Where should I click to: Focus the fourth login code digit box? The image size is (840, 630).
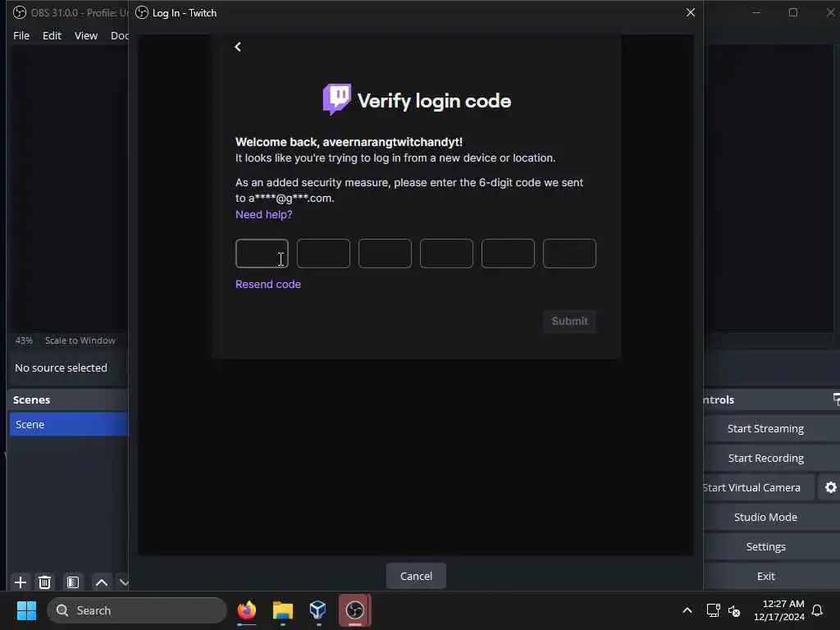click(x=446, y=253)
